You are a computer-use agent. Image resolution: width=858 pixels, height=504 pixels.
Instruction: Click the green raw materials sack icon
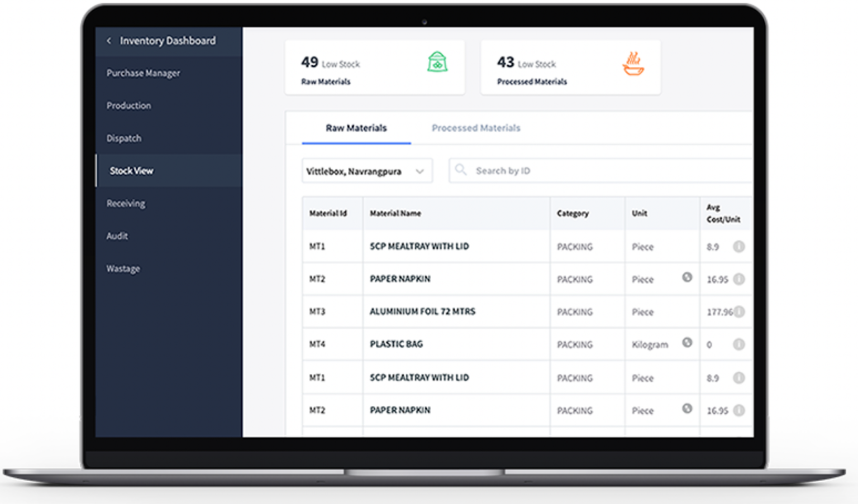[x=437, y=62]
